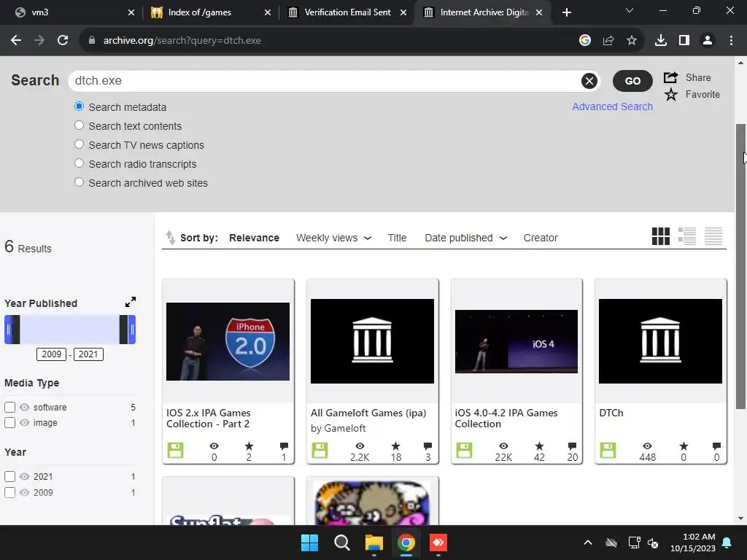The width and height of the screenshot is (747, 560).
Task: Open tab search chevron
Action: (630, 10)
